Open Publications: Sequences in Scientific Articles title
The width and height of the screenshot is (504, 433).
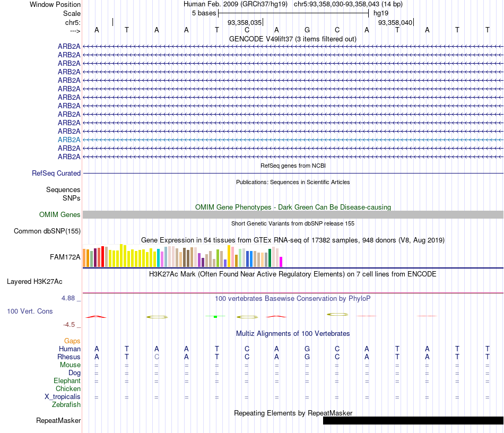[x=293, y=182]
